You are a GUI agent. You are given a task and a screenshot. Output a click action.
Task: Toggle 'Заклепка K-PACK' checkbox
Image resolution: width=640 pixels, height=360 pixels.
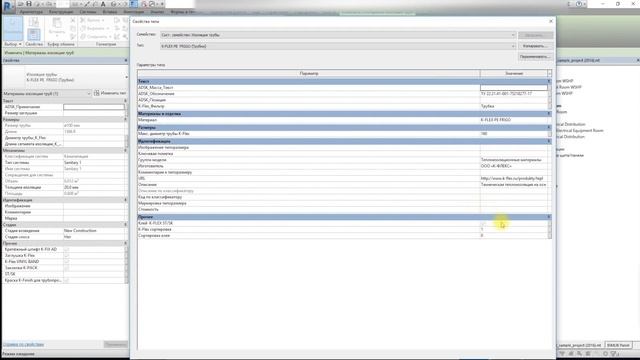[x=67, y=268]
